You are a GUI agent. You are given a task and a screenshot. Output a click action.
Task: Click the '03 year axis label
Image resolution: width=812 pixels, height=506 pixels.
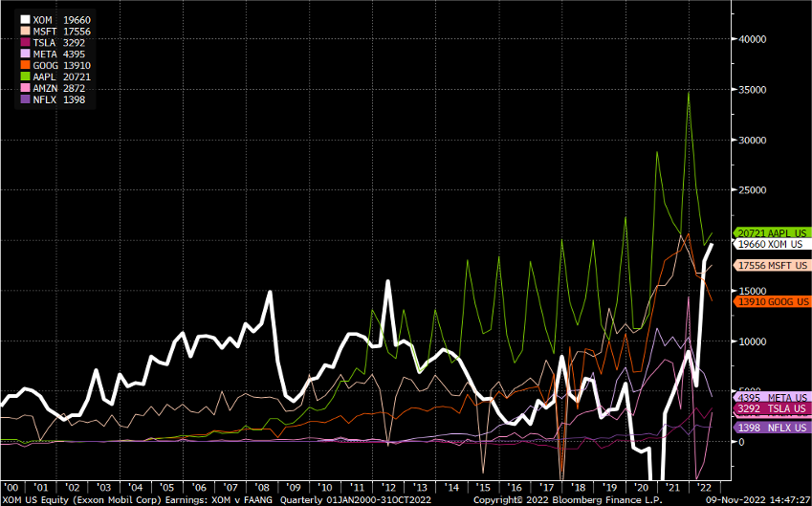(105, 488)
